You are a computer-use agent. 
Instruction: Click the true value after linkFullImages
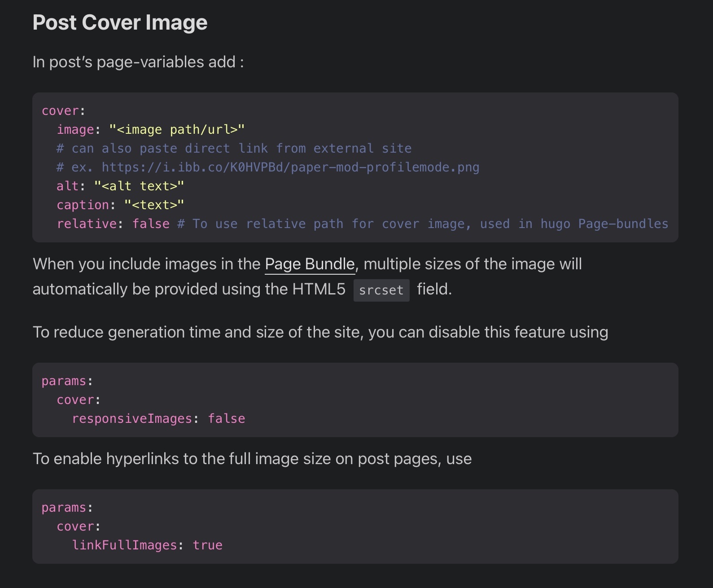pos(207,545)
